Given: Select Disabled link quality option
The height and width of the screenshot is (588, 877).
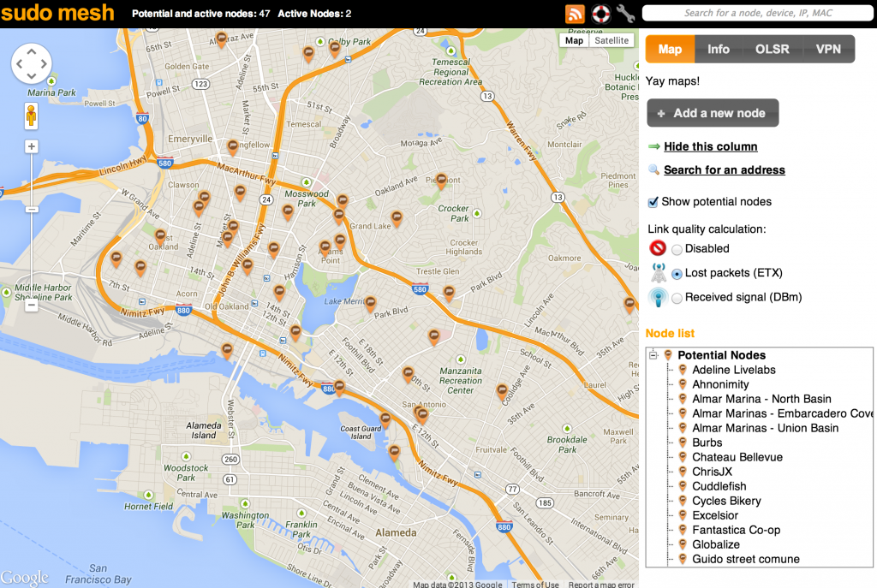Looking at the screenshot, I should click(x=677, y=249).
